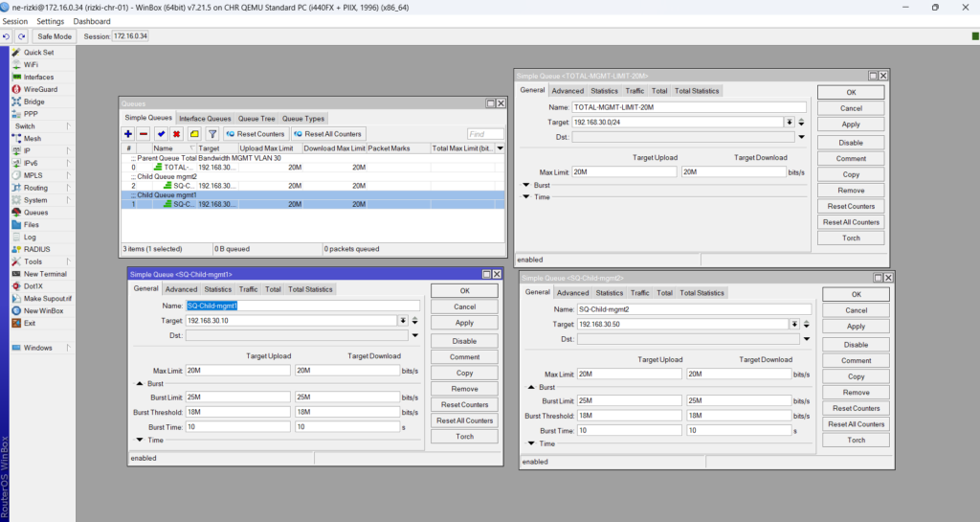Click the Exit sidebar item
Viewport: 980px width, 522px height.
click(x=30, y=323)
